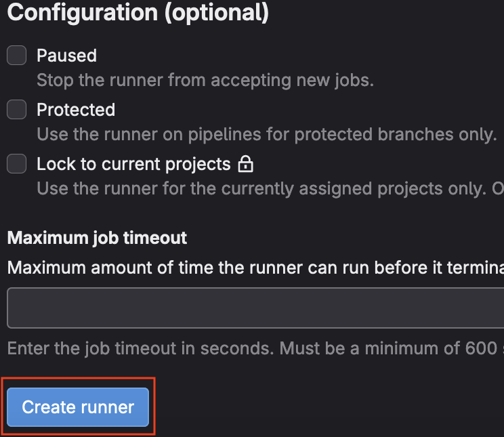
Task: Click the Lock to current projects label
Action: (x=133, y=164)
